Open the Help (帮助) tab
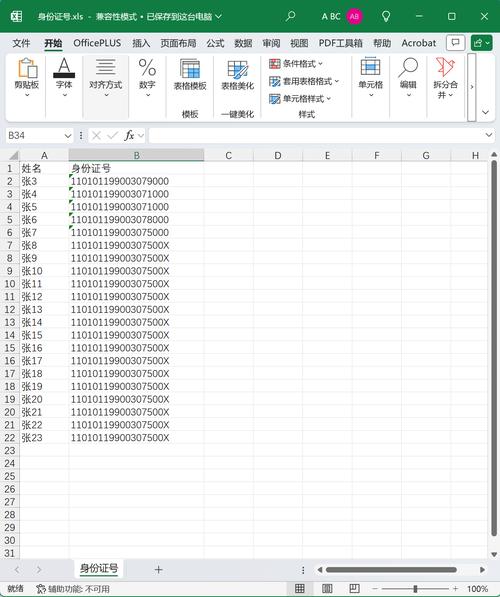 382,43
